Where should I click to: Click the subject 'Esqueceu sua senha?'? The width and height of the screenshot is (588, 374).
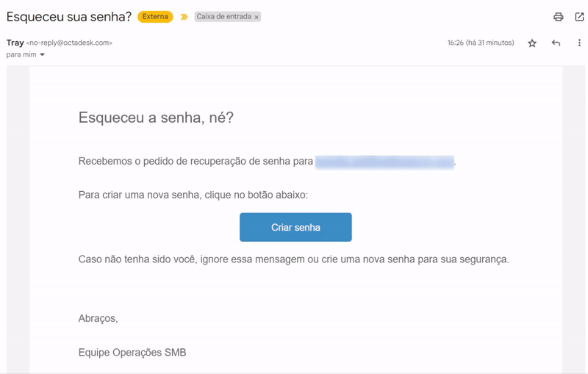point(69,17)
